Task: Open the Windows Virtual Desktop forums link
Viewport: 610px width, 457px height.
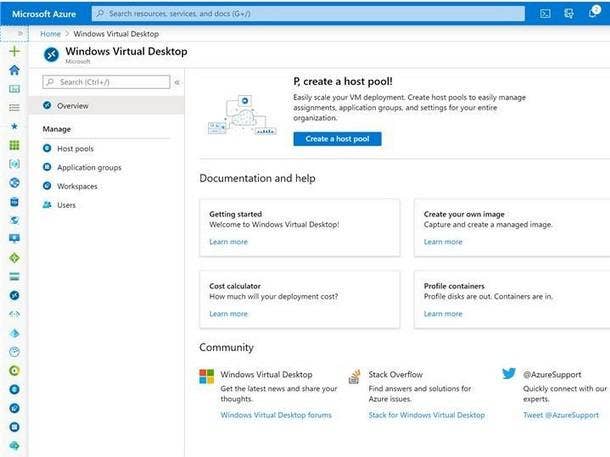Action: [x=276, y=415]
